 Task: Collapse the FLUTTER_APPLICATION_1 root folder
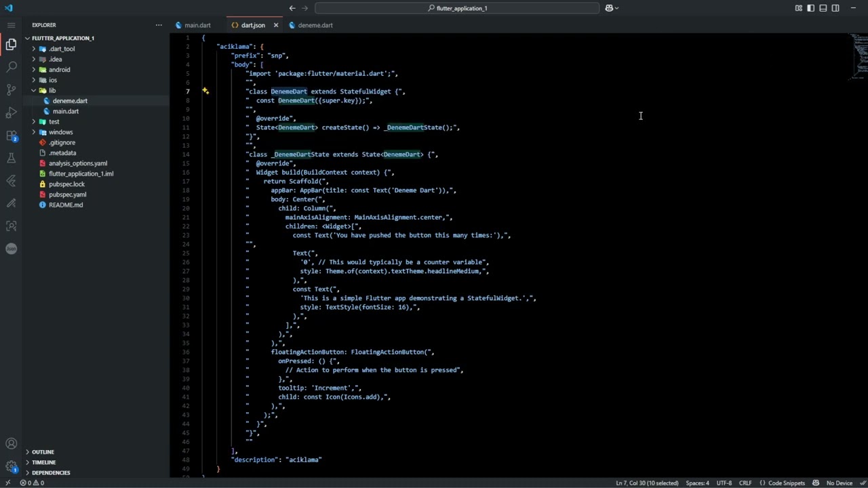pos(28,38)
